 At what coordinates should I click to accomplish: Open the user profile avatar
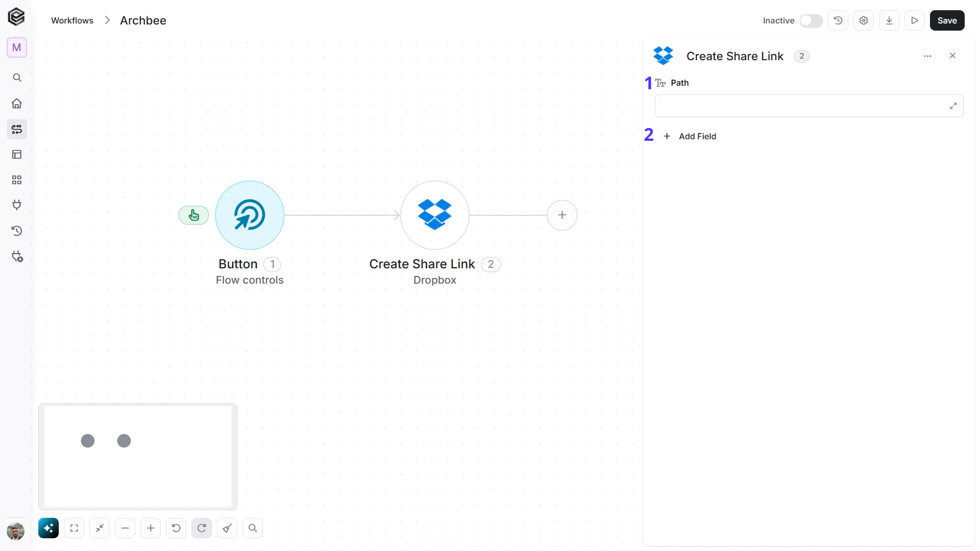click(x=16, y=531)
